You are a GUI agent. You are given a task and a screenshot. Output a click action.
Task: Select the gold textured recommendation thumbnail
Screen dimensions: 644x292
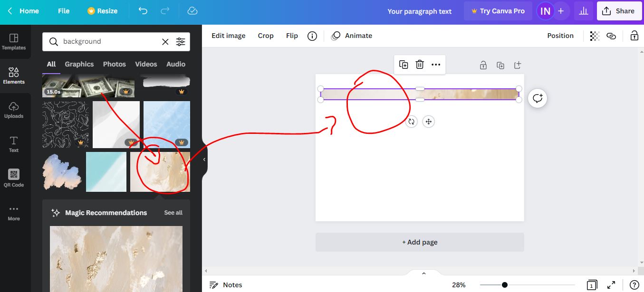[x=115, y=259]
